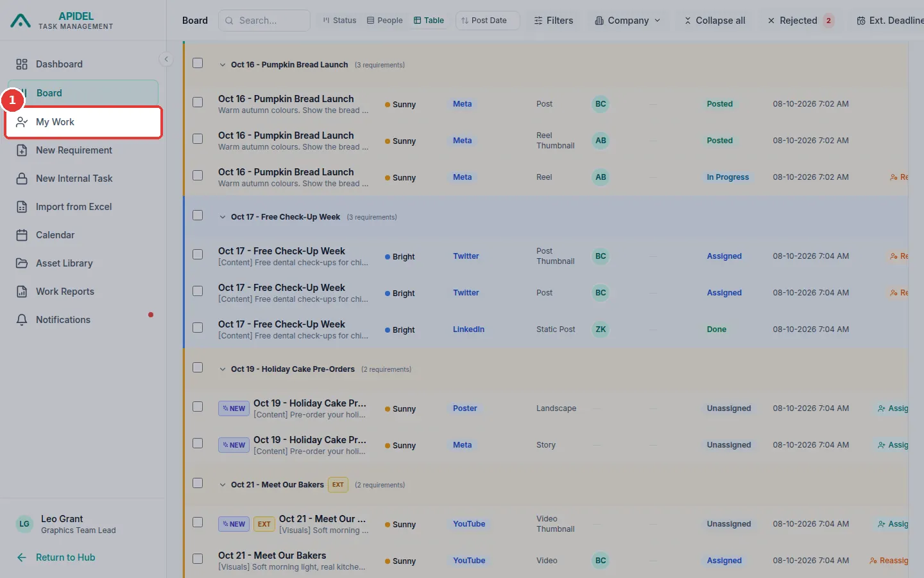Switch to the People view tab
The height and width of the screenshot is (578, 924).
click(385, 21)
